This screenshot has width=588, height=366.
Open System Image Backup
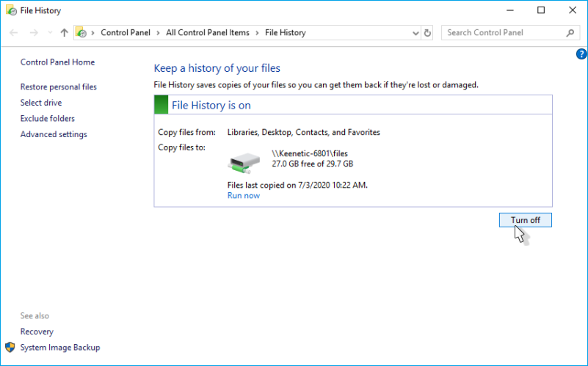tap(60, 348)
